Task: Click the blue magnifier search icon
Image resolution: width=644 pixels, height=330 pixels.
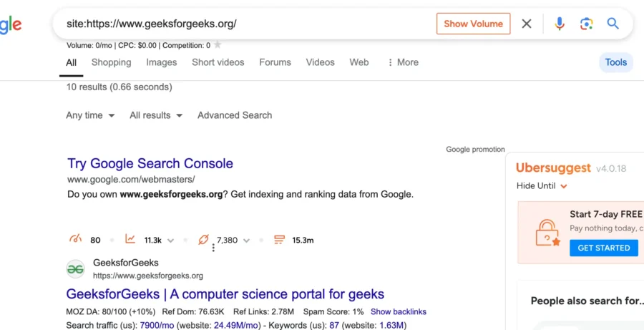Action: 613,24
